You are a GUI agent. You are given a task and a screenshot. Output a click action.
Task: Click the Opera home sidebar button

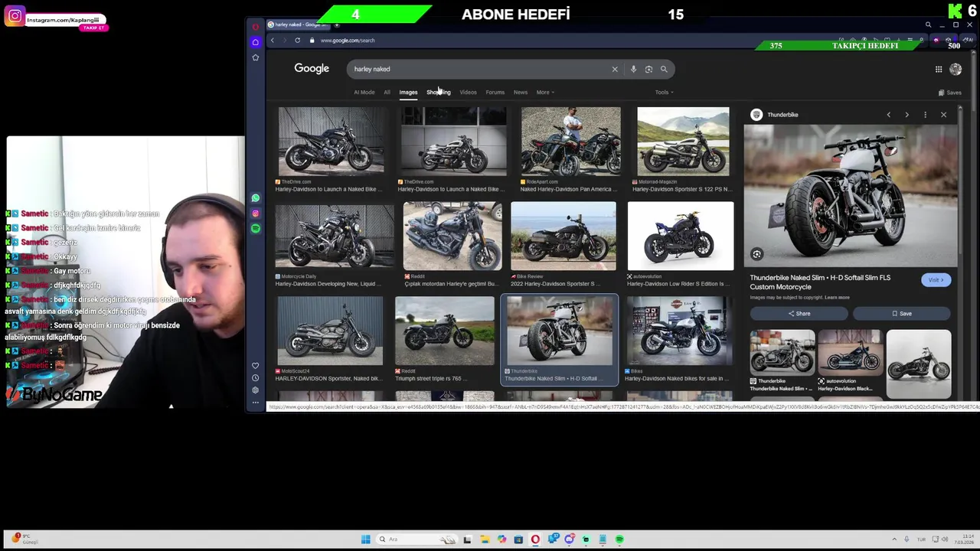tap(256, 42)
